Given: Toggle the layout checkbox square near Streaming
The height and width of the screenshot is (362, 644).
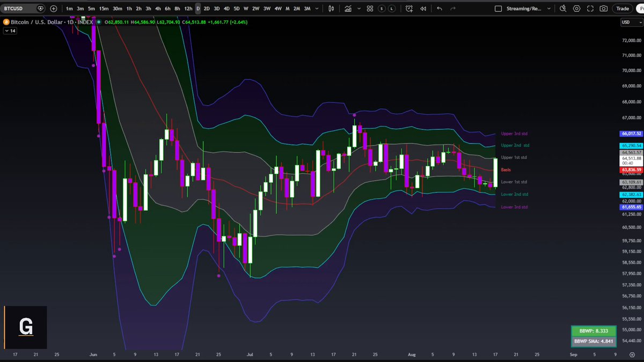Looking at the screenshot, I should coord(498,9).
